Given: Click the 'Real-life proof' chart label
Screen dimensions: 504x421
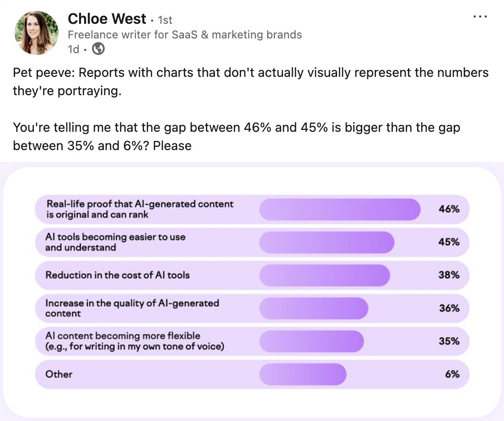Looking at the screenshot, I should click(139, 209).
